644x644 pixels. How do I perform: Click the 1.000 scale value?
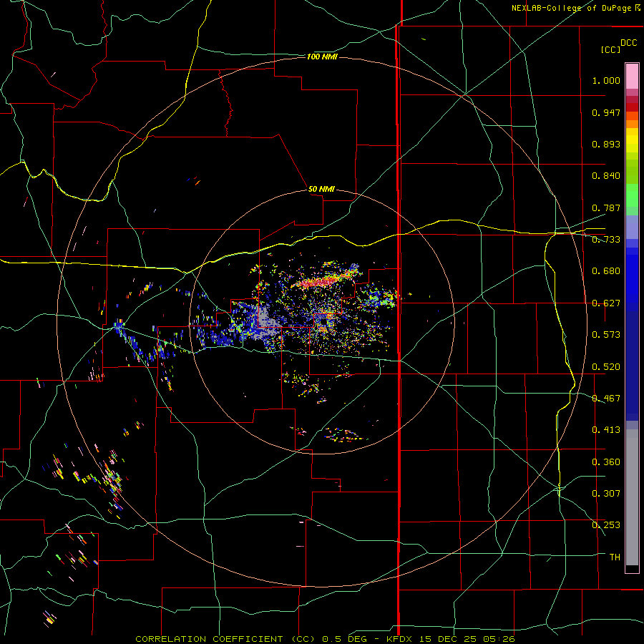[606, 80]
